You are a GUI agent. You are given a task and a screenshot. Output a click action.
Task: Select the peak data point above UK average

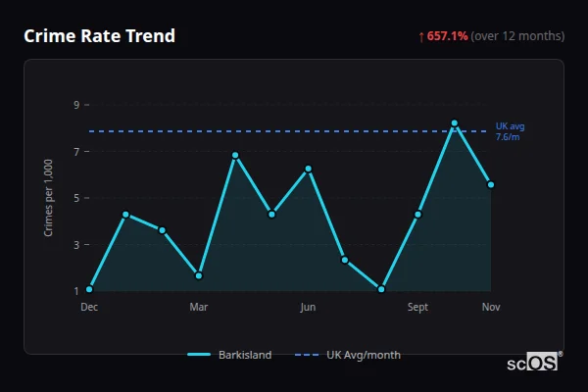[454, 123]
